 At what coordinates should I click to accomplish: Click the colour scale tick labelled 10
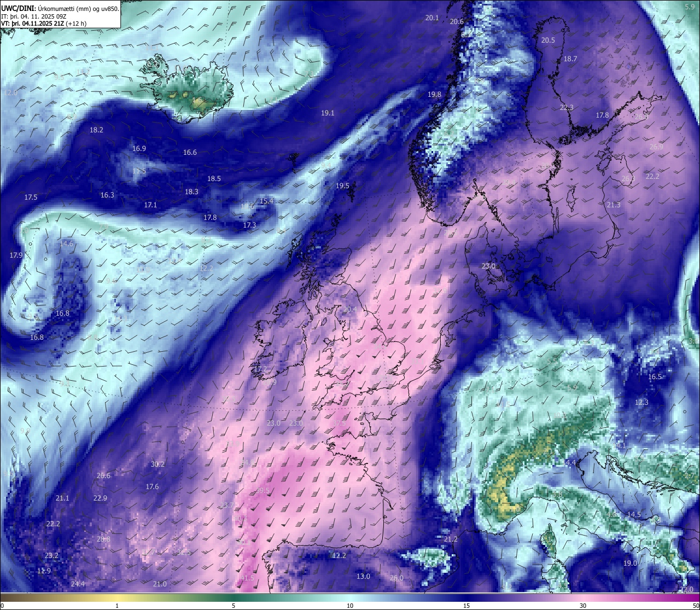[350, 606]
